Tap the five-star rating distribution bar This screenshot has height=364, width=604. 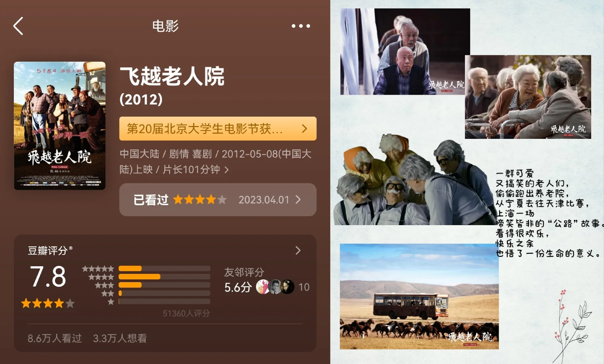coord(164,269)
